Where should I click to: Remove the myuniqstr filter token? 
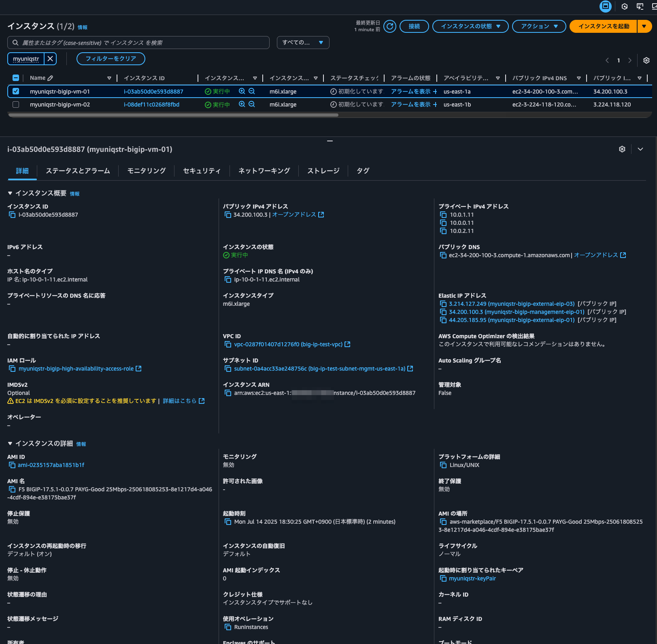click(50, 59)
